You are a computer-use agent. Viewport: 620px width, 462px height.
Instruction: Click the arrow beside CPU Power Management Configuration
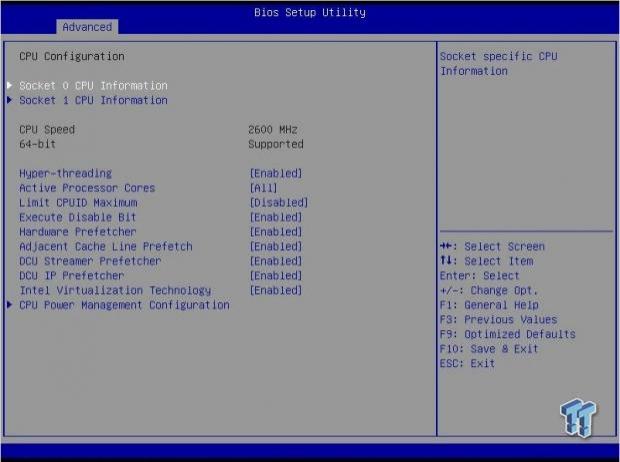coord(10,305)
